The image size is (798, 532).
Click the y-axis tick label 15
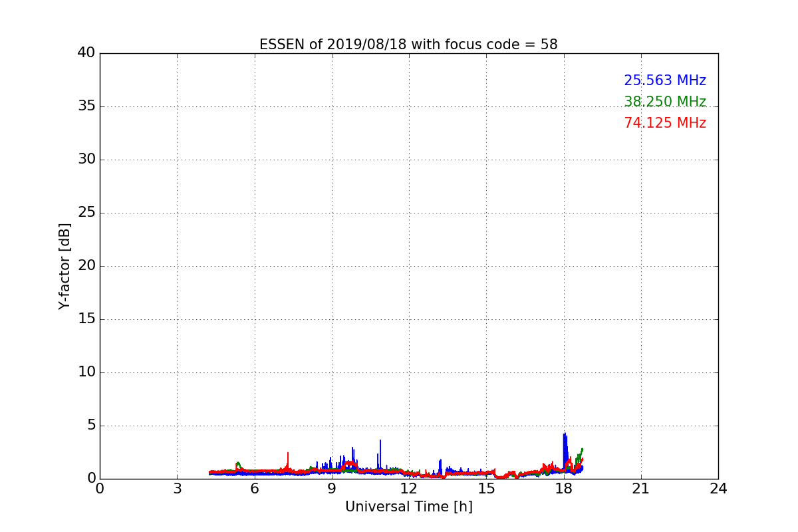(86, 319)
